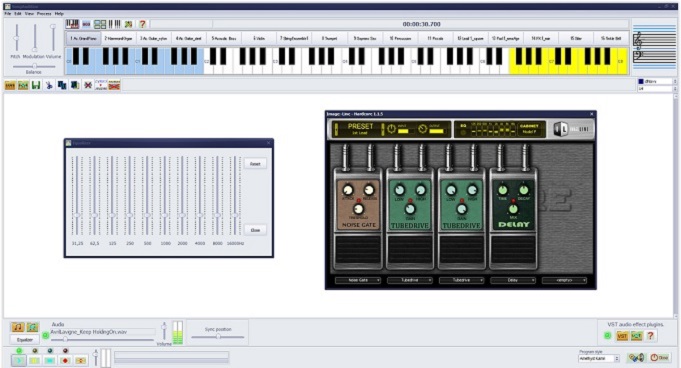Click the piano keyboard icon in top toolbar

(x=73, y=24)
